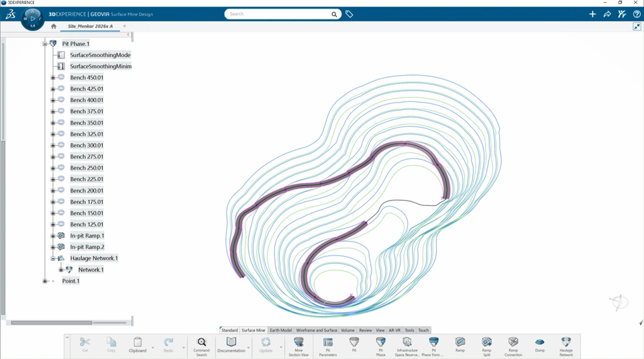The height and width of the screenshot is (359, 644).
Task: Select SurfaceSmoothingMinim parameter
Action: point(101,66)
